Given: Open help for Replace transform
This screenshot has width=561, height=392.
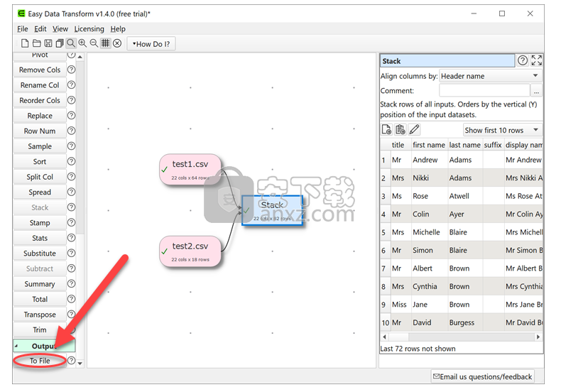Looking at the screenshot, I should [x=72, y=116].
